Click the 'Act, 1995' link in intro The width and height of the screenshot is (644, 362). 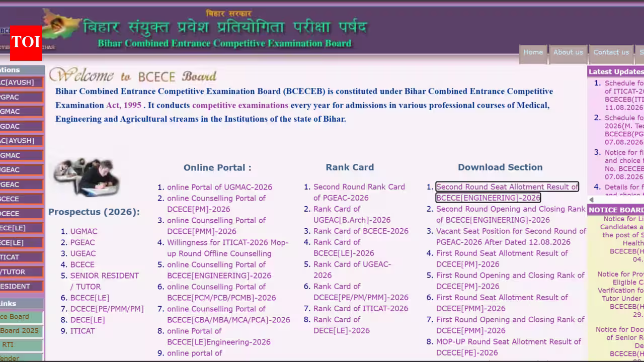(x=123, y=106)
